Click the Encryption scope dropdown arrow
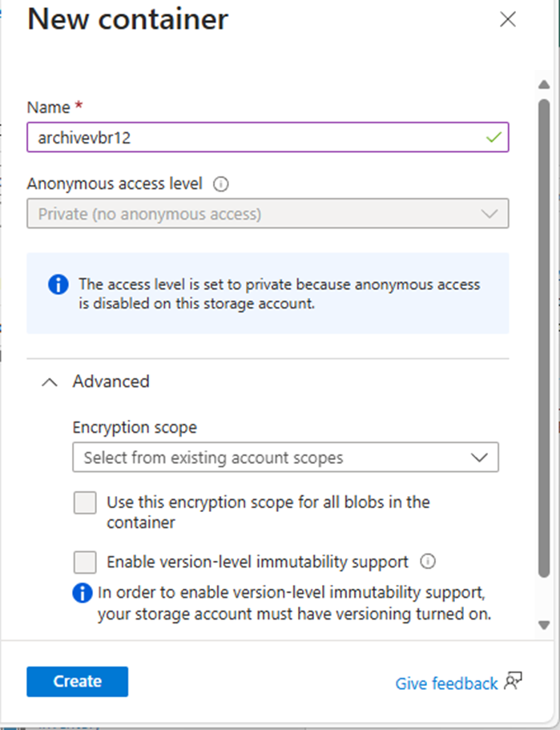560x730 pixels. pyautogui.click(x=479, y=458)
